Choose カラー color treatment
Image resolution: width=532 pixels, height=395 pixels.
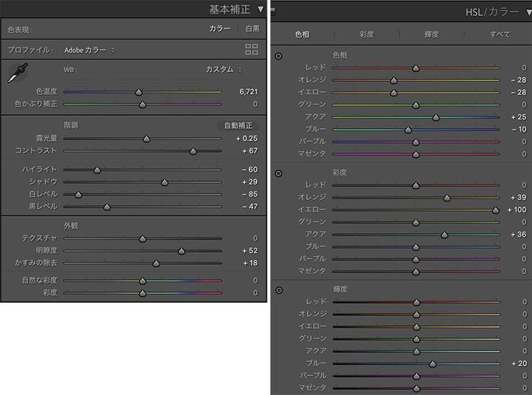click(219, 29)
